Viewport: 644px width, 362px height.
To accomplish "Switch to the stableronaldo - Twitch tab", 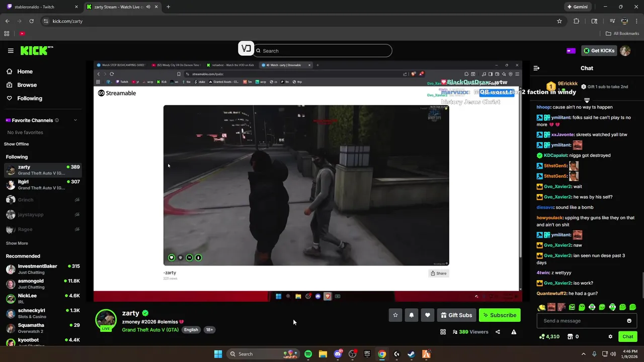I will 41,7.
